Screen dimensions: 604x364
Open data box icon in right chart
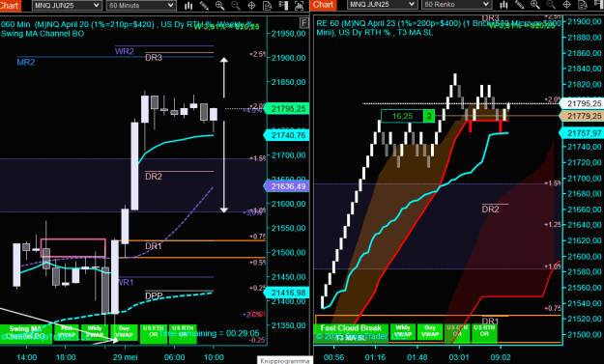pos(583,5)
